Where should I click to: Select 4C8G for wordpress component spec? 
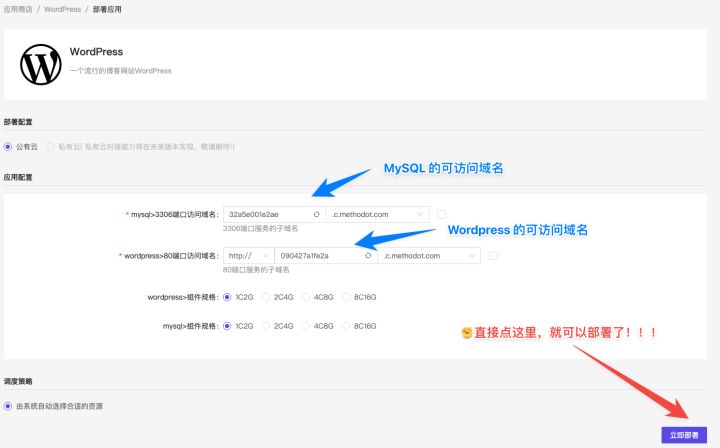tap(305, 297)
